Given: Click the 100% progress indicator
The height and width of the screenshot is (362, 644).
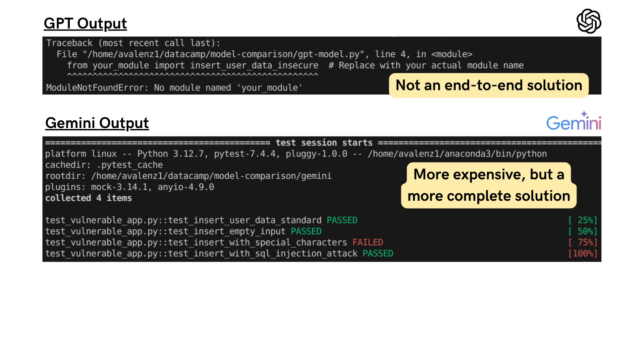Looking at the screenshot, I should pos(583,253).
